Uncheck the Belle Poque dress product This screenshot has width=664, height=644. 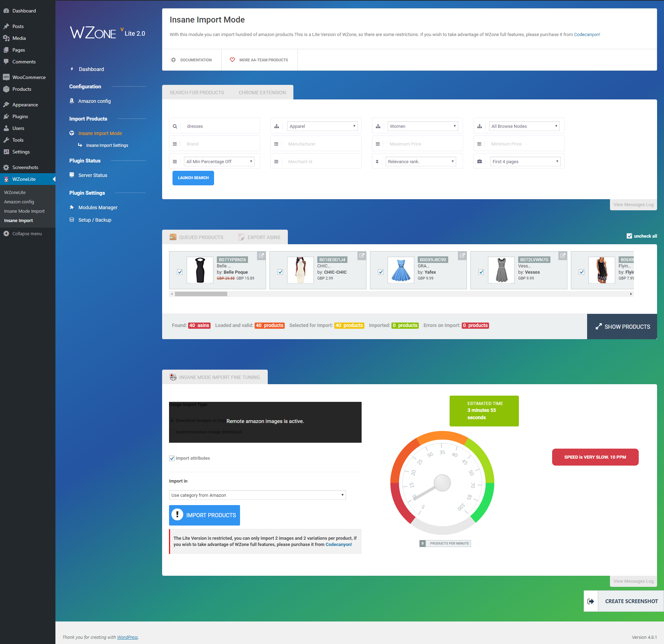pos(180,272)
